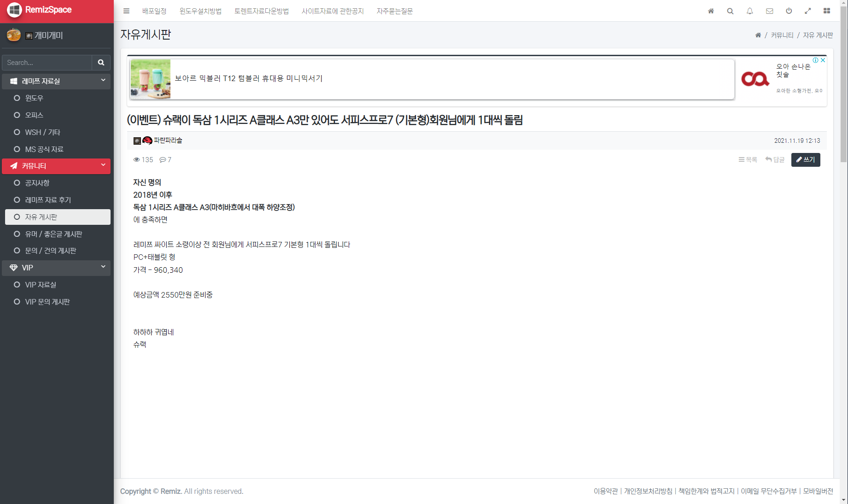Toggle fullscreen with the expand arrows icon
This screenshot has height=504, width=848.
[808, 11]
